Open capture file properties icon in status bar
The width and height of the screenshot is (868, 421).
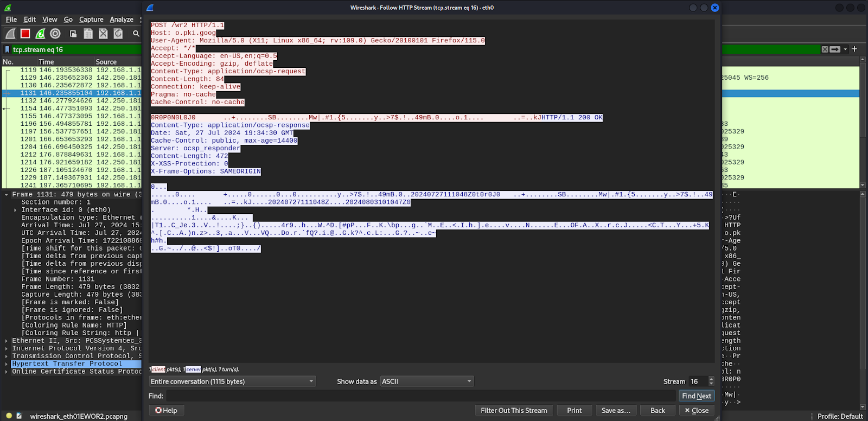(x=19, y=416)
